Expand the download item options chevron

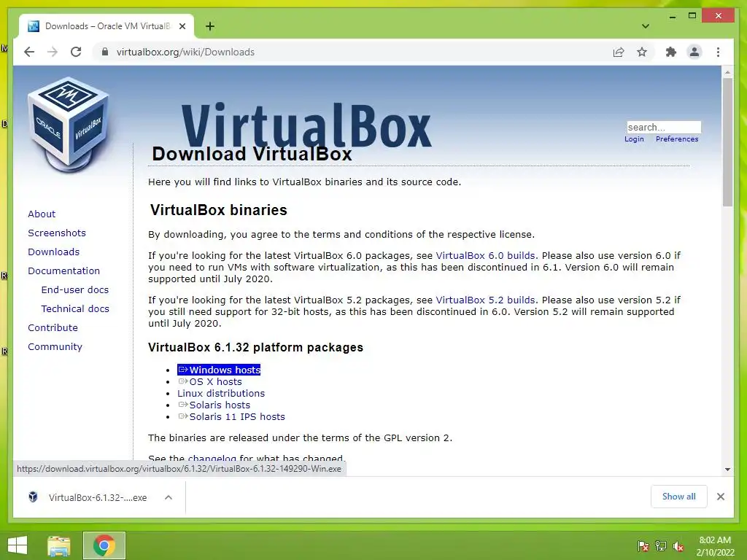(x=169, y=497)
